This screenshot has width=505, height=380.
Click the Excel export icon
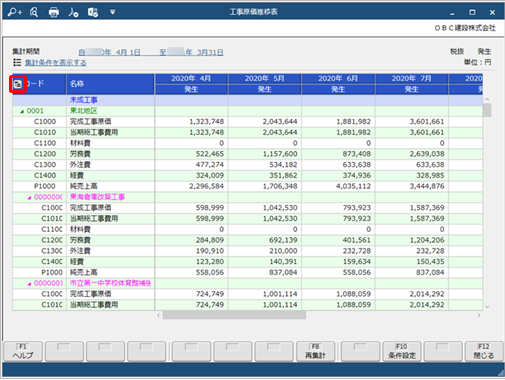[x=93, y=12]
